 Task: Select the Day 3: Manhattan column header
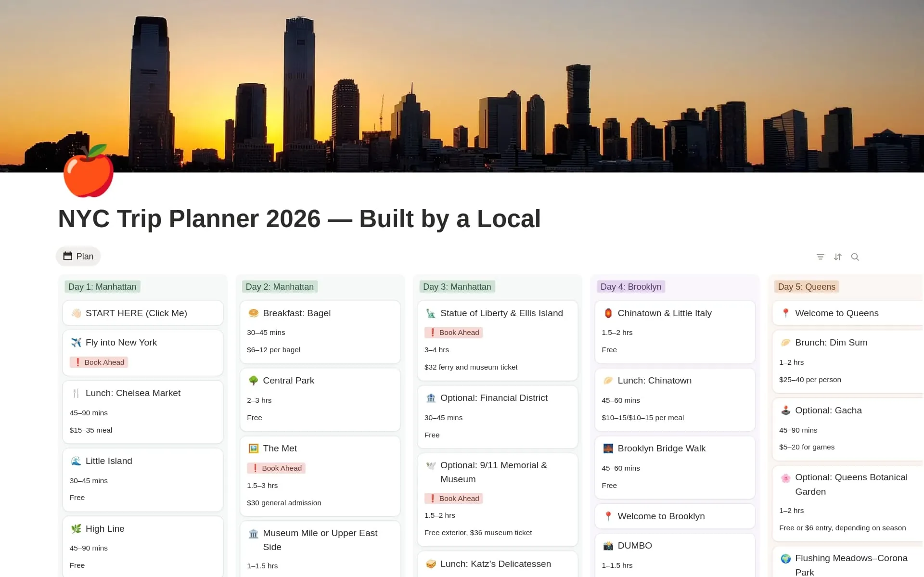[457, 287]
